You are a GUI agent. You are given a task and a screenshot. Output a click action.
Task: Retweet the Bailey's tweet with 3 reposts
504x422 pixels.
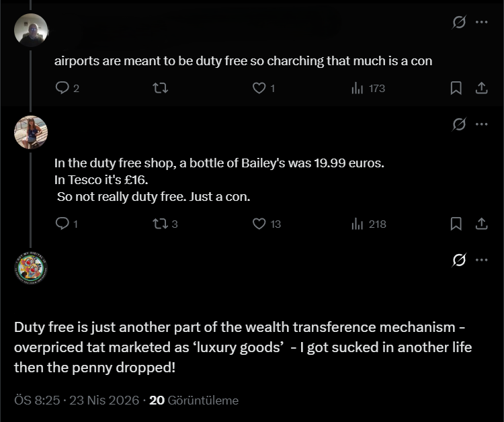(x=161, y=224)
